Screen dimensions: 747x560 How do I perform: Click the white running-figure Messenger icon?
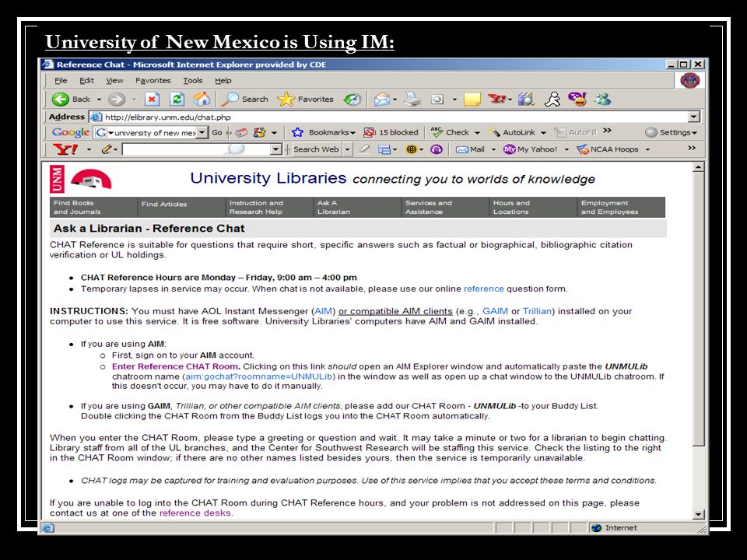point(552,99)
